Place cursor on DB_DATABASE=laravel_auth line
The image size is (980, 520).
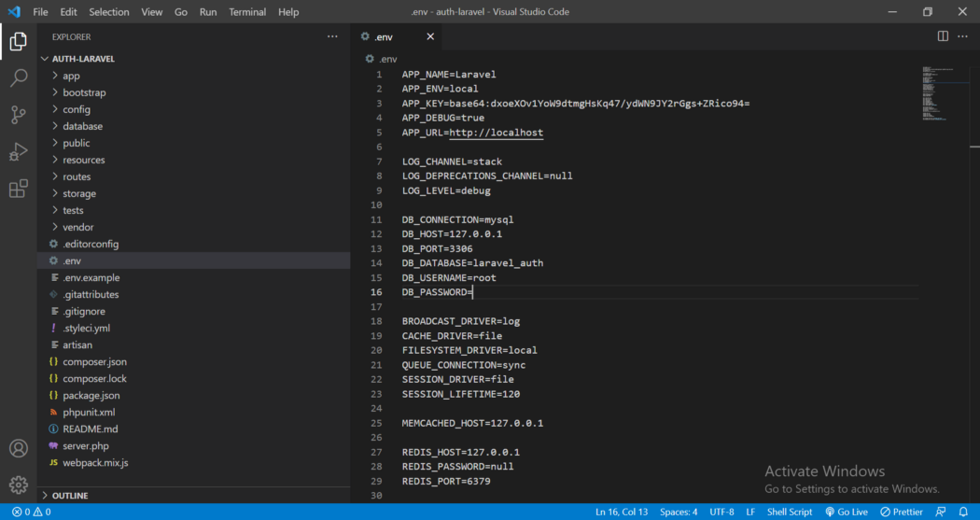coord(472,263)
